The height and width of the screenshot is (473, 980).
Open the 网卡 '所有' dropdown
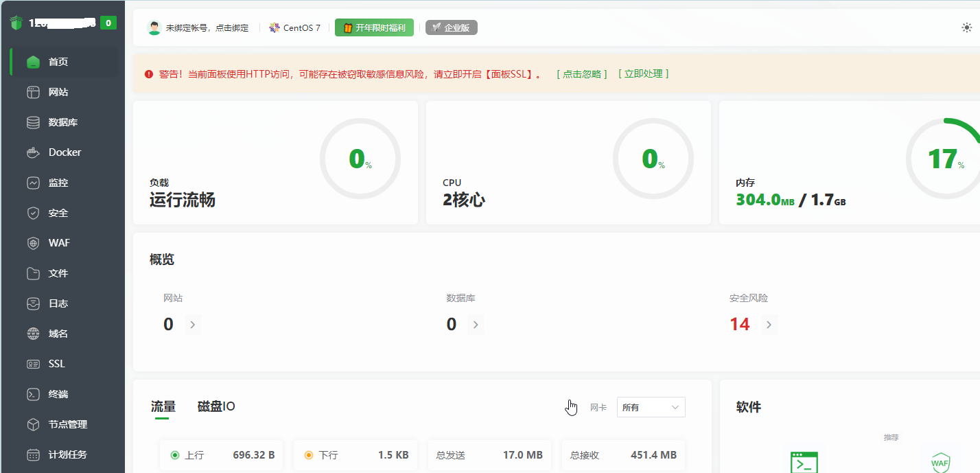tap(651, 406)
